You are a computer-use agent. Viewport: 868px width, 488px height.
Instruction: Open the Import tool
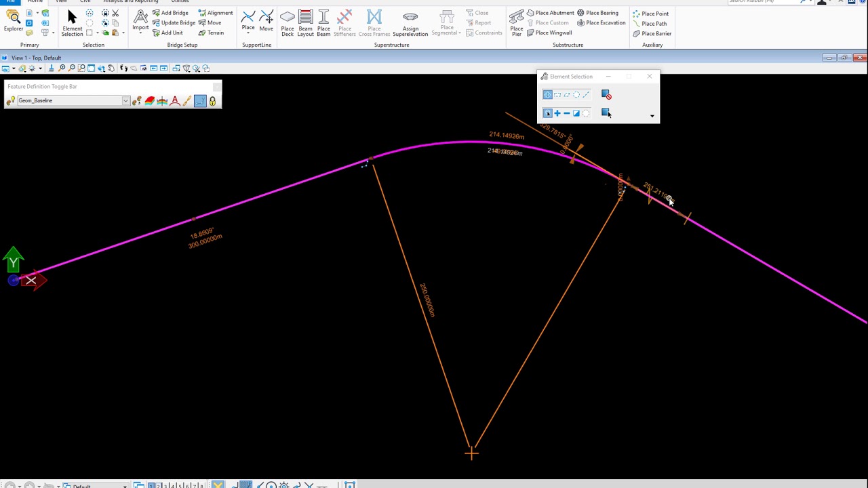(140, 21)
